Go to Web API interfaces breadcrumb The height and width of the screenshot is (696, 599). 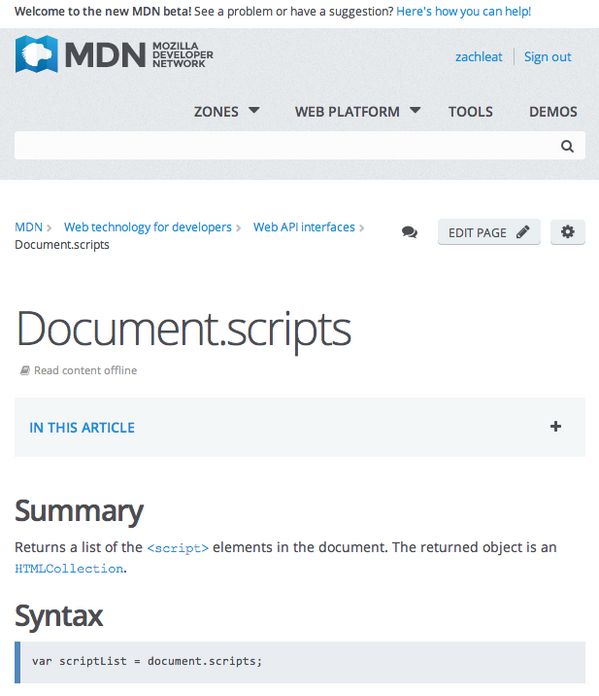304,227
